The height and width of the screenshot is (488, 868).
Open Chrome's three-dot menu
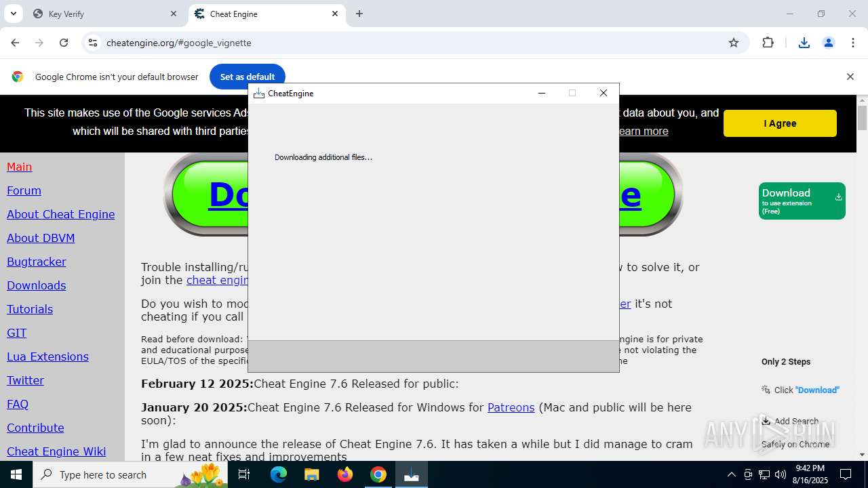tap(853, 43)
